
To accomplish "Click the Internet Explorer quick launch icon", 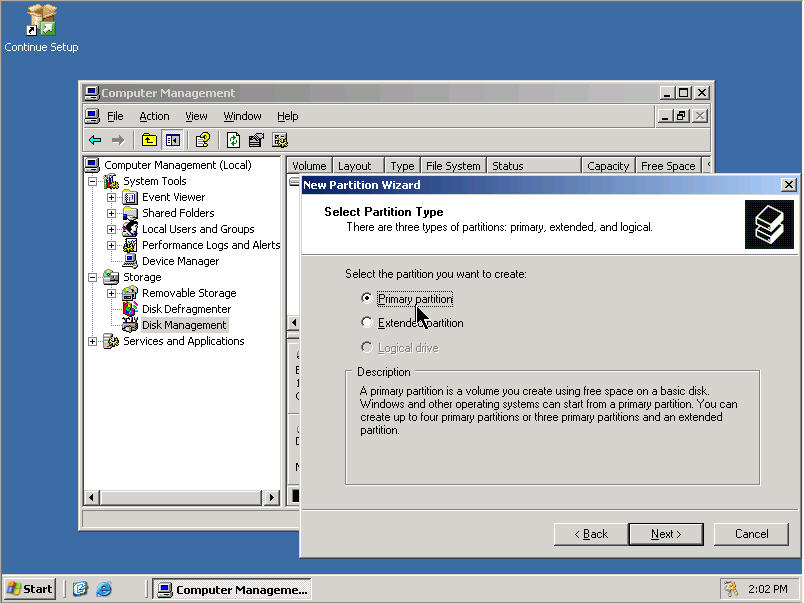I will pyautogui.click(x=104, y=589).
